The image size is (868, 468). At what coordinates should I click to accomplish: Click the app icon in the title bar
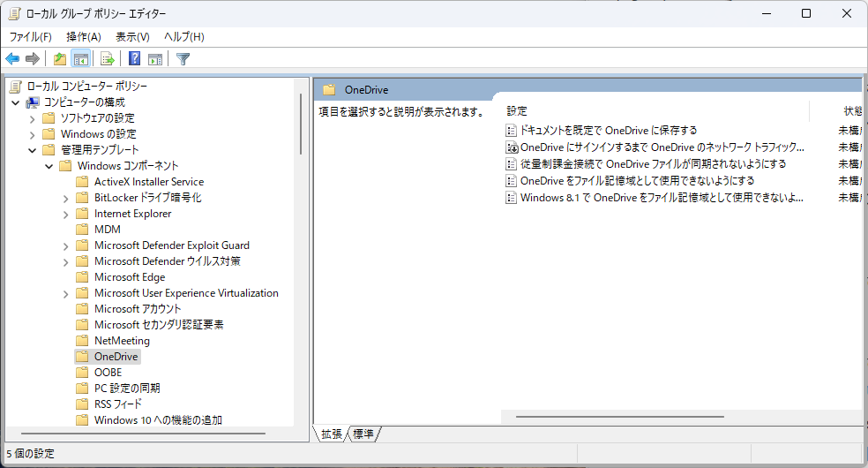[14, 14]
